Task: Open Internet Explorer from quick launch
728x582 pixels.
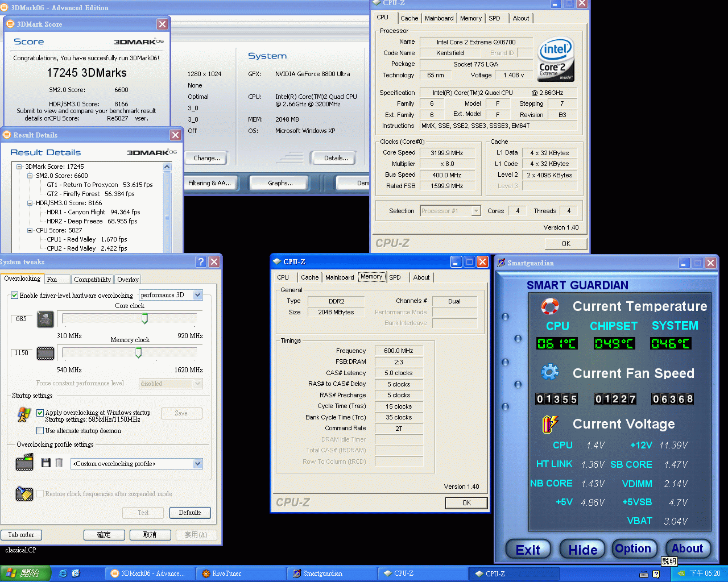Action: click(x=63, y=573)
